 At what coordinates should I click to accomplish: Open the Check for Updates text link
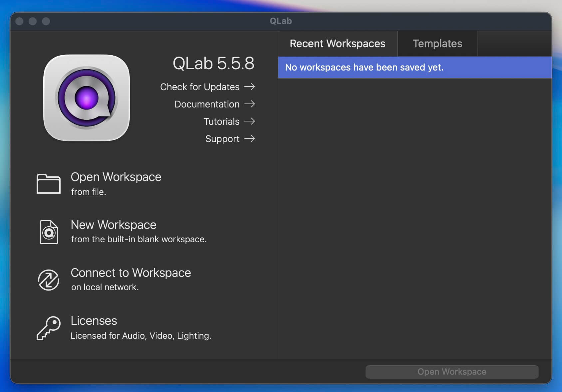point(200,87)
